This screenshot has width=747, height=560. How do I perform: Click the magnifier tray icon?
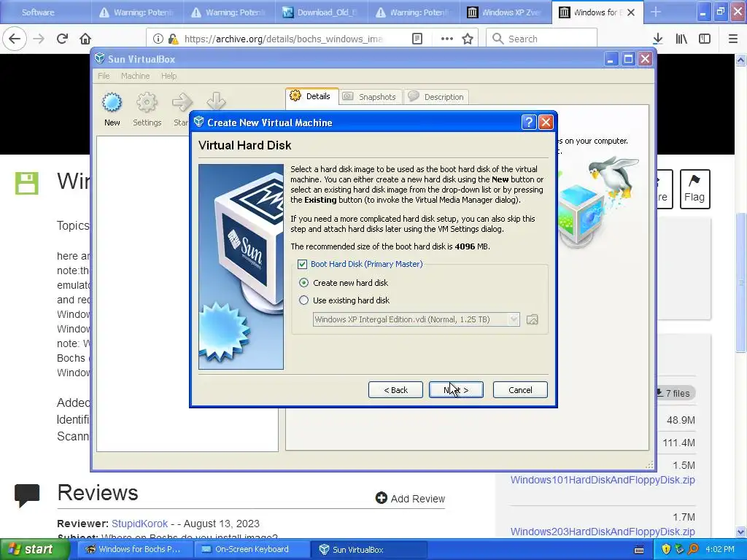693,549
